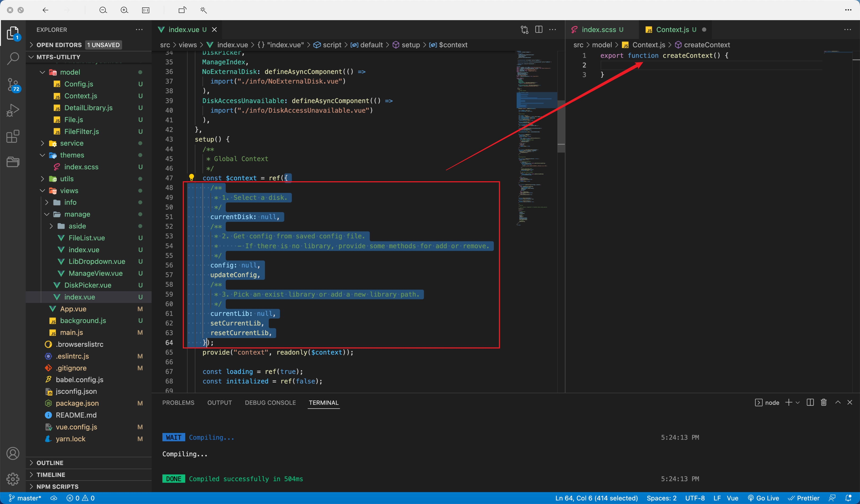Click errors and warnings count in status bar
Viewport: 860px width, 504px height.
tap(81, 498)
